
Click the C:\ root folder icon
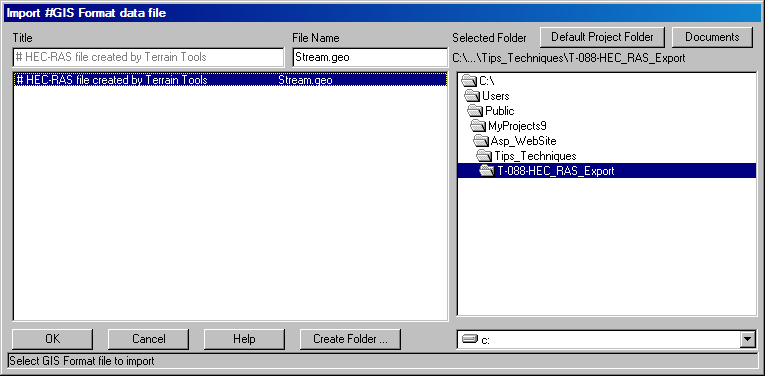click(469, 80)
